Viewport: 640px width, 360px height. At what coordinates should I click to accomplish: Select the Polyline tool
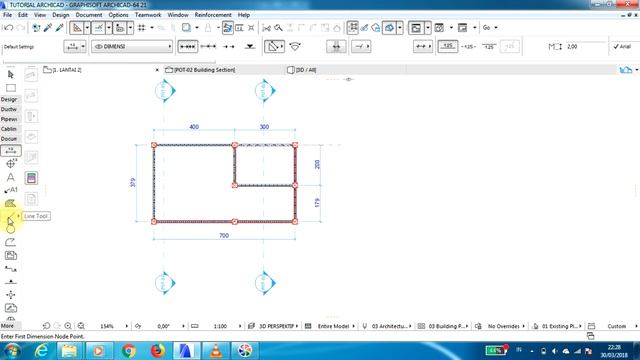[x=11, y=242]
